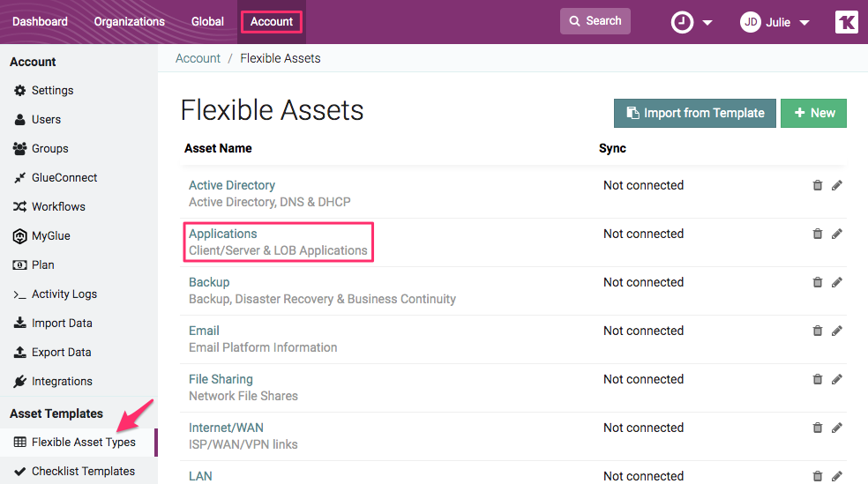This screenshot has height=484, width=868.
Task: Open Checklist Templates in sidebar
Action: pos(83,472)
